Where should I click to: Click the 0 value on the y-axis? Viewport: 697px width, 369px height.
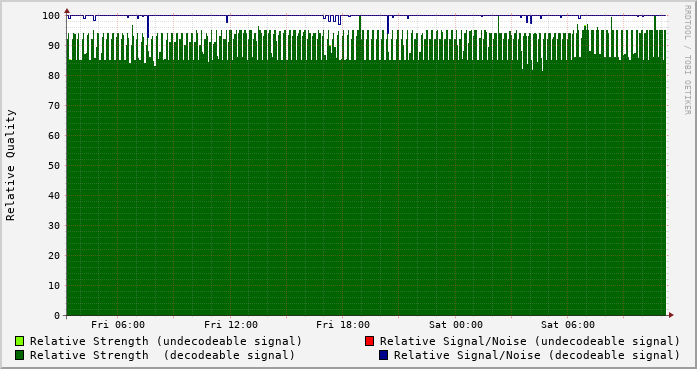point(57,316)
